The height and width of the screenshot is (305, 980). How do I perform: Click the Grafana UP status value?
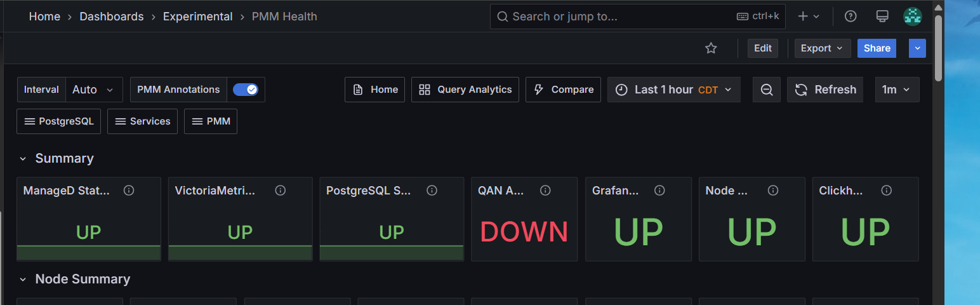click(x=639, y=232)
